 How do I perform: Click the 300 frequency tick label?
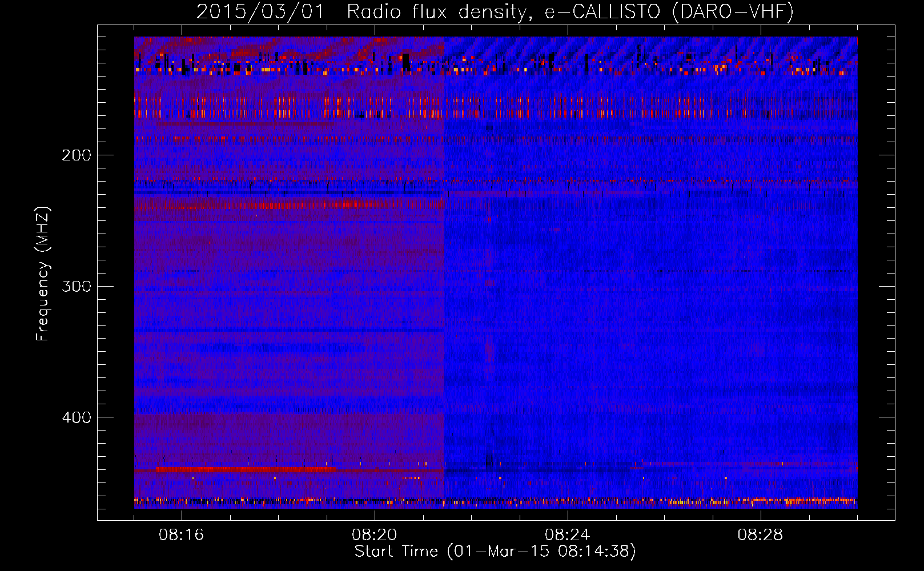[x=77, y=286]
